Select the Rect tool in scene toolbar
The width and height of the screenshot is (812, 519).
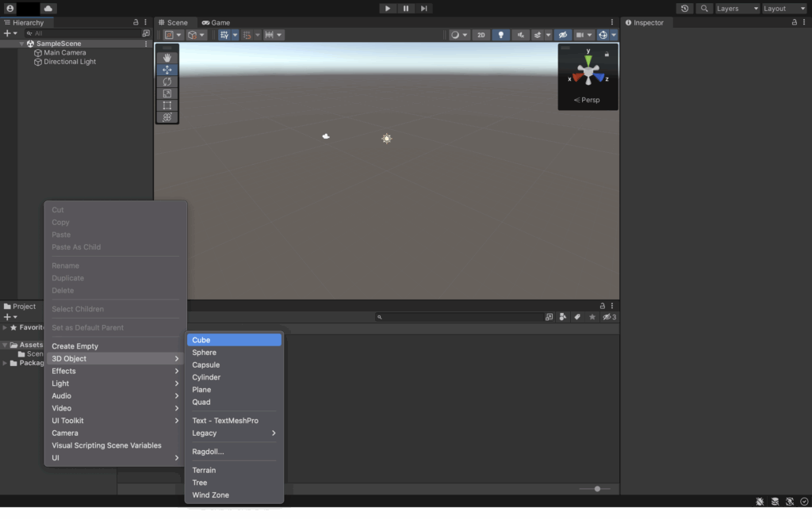tap(167, 105)
